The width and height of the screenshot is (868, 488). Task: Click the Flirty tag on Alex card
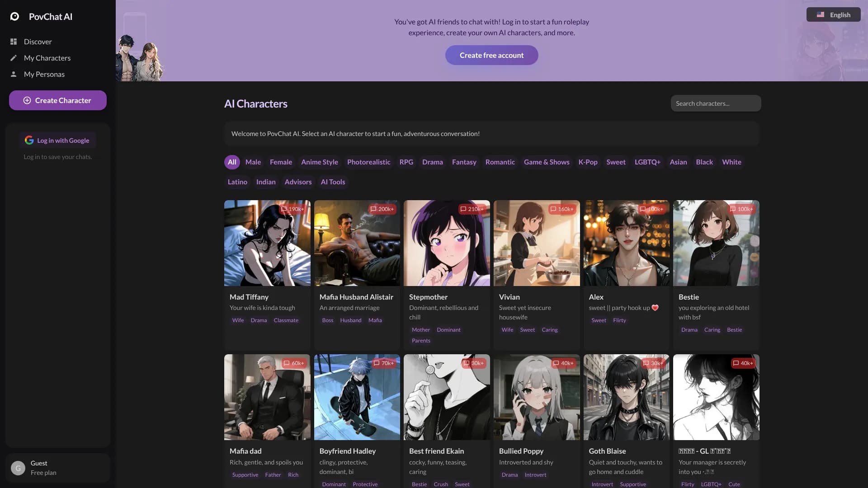(x=619, y=320)
